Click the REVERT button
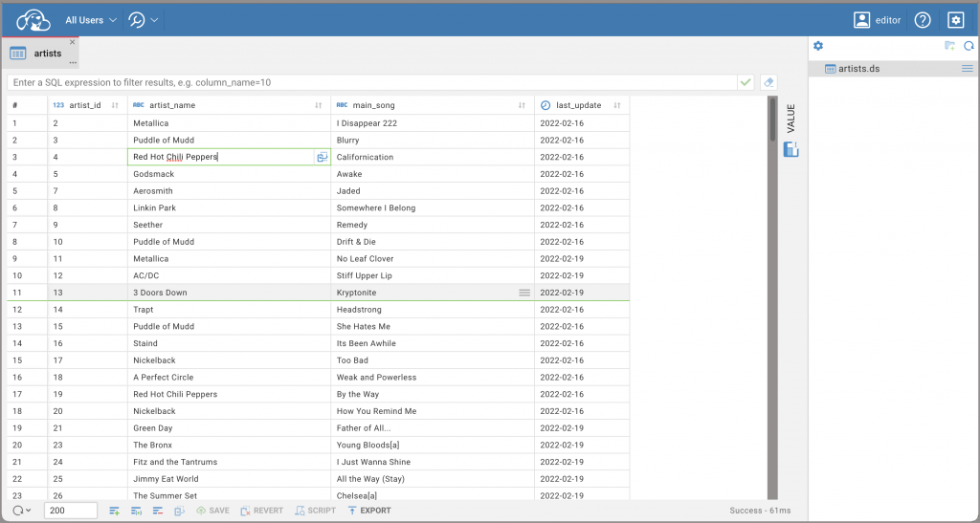Viewport: 980px width, 523px height. [262, 511]
